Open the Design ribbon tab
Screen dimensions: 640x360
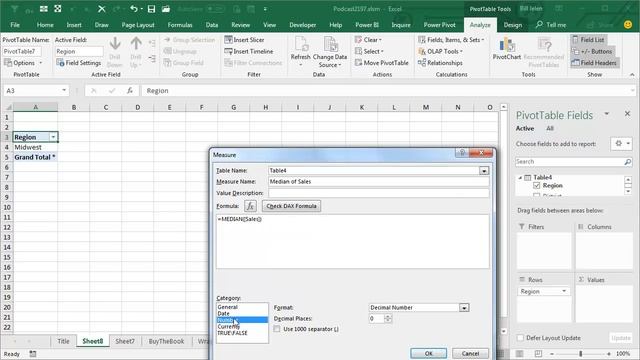point(513,25)
